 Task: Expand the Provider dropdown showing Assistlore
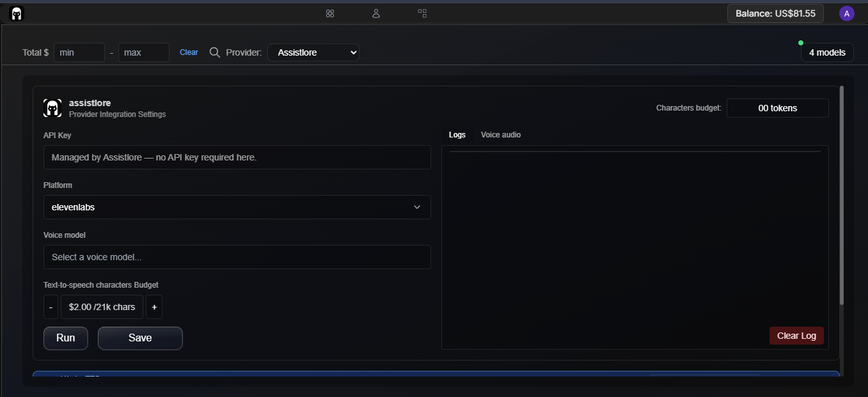(x=313, y=52)
